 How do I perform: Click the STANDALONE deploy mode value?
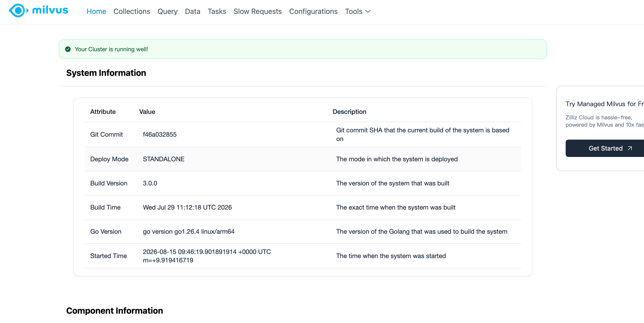click(x=164, y=159)
